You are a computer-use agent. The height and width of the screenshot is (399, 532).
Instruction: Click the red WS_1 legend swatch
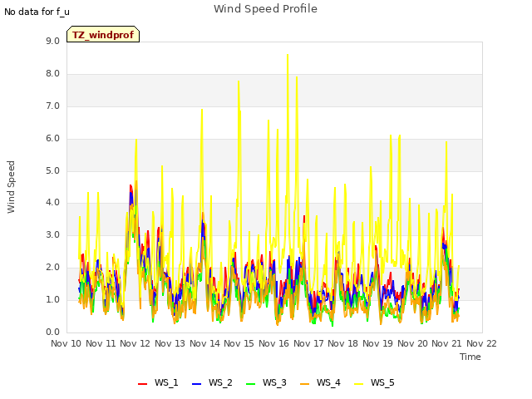point(142,383)
